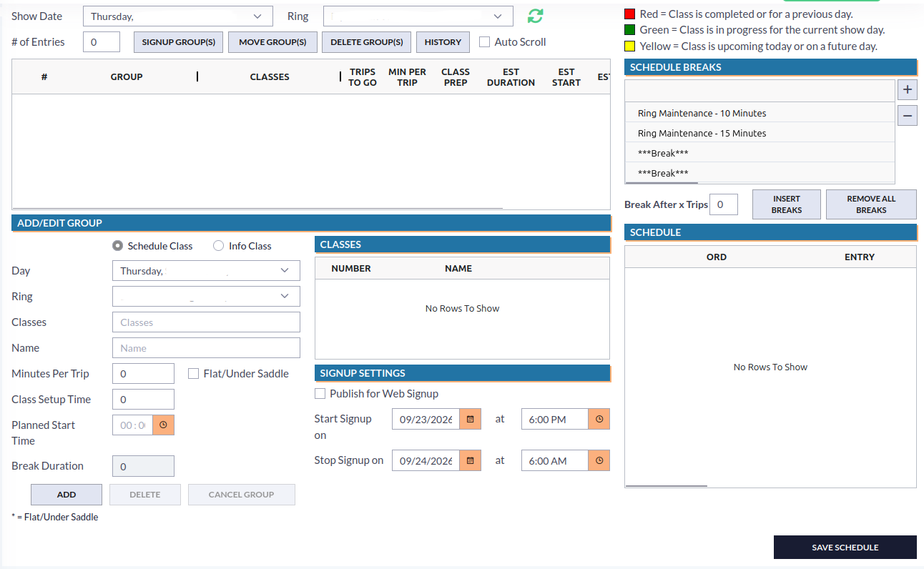Tick the Publish for Web Signup checkbox
The image size is (924, 569).
coord(320,394)
